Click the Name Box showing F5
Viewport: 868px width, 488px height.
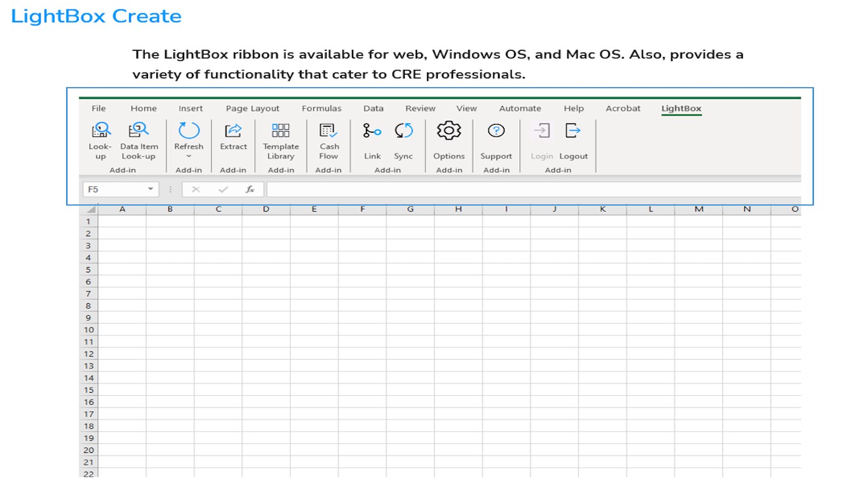pos(121,189)
